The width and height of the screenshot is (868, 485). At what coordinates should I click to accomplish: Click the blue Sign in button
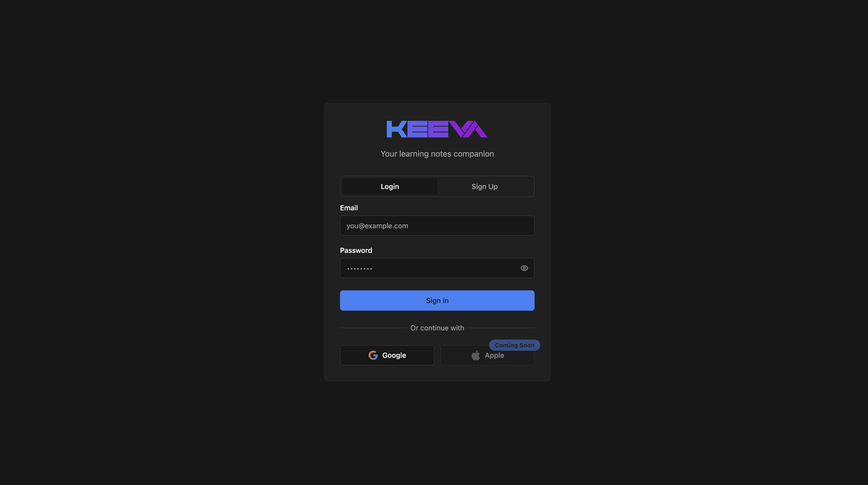tap(437, 301)
